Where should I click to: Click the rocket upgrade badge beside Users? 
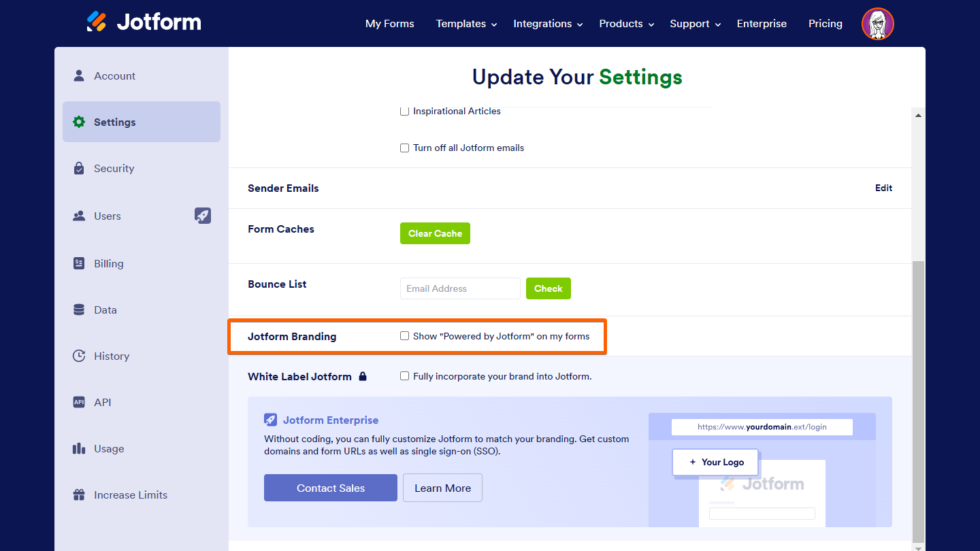tap(203, 216)
